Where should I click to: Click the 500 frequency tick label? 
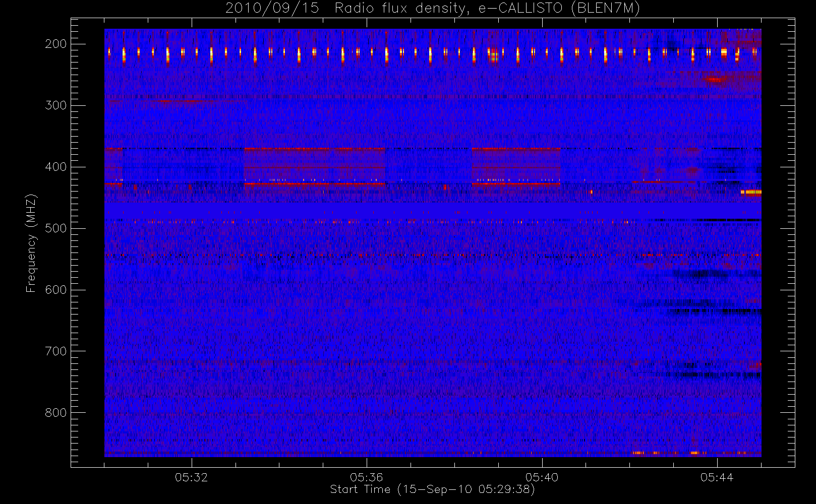point(55,228)
